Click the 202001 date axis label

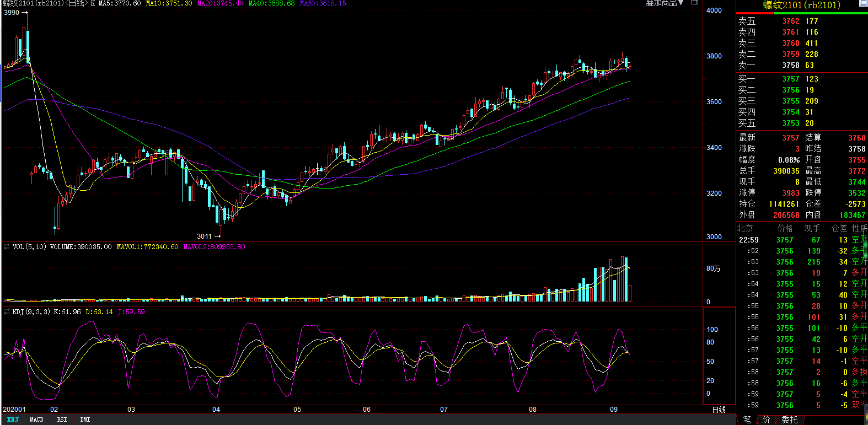coord(14,410)
